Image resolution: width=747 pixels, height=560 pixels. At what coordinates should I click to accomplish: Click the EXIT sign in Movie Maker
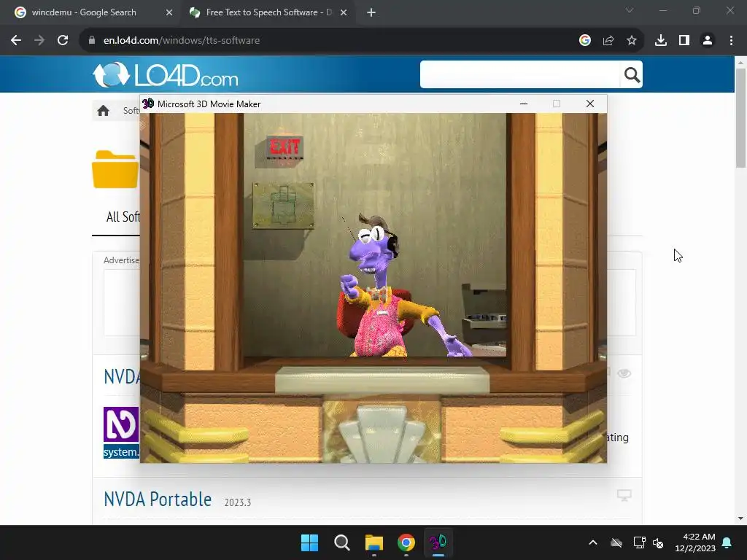[285, 148]
